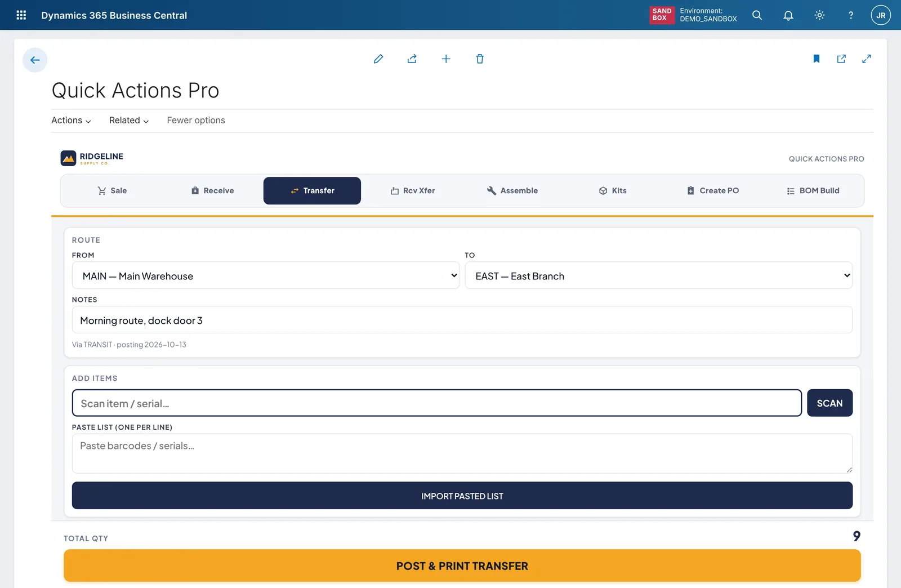Open the settings gear icon
Screen dimensions: 901x588
coord(819,15)
